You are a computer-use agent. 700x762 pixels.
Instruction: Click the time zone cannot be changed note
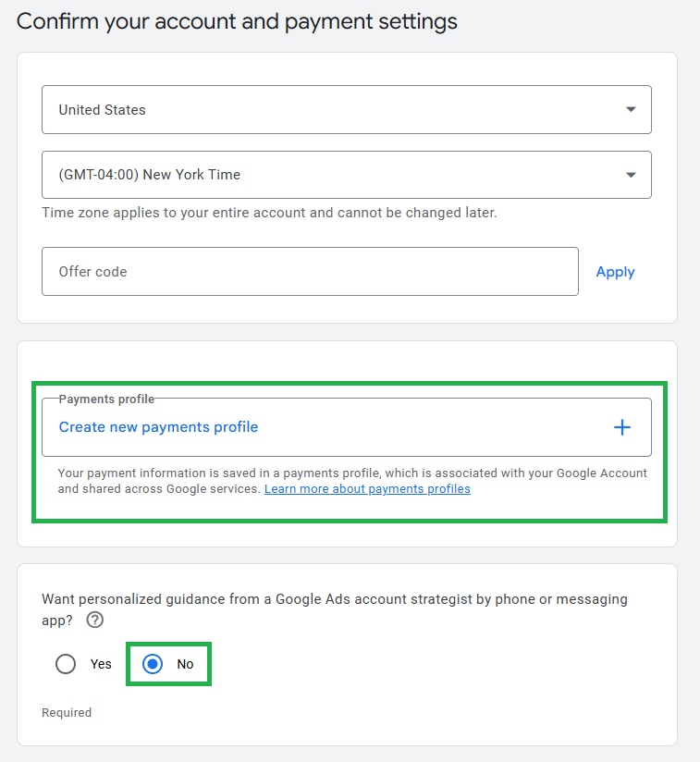(269, 213)
